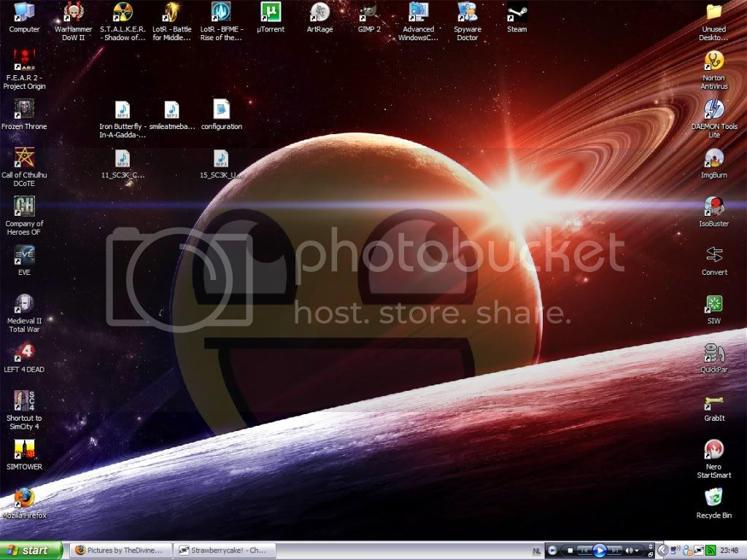Expand hidden system tray icons
The width and height of the screenshot is (747, 560).
[x=662, y=551]
